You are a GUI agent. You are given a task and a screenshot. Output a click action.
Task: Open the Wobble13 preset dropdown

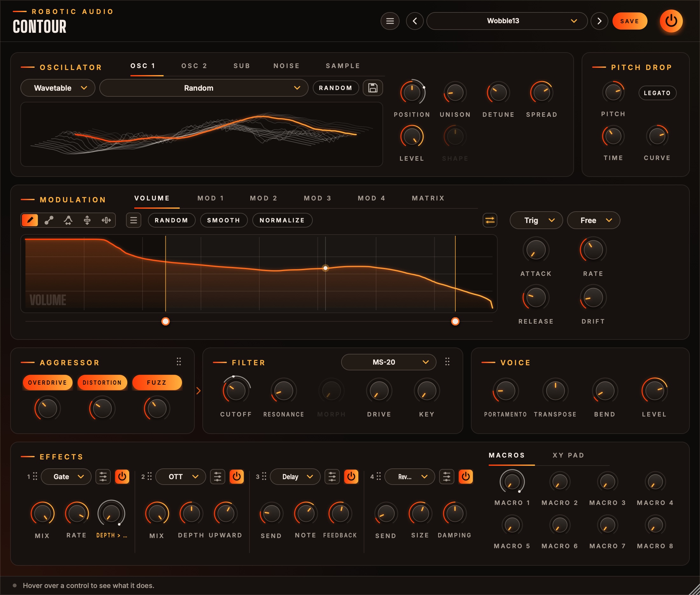point(507,21)
